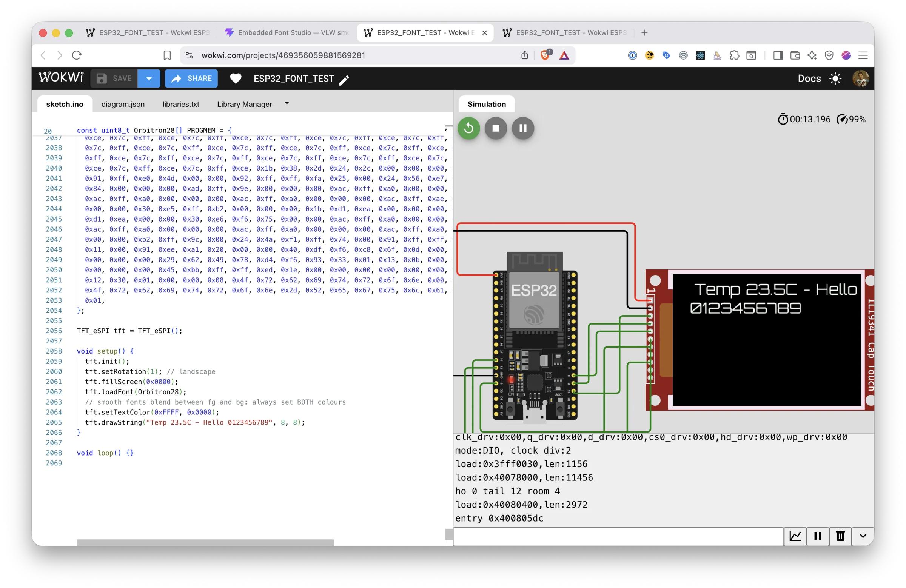Open the user profile avatar

[x=860, y=79]
